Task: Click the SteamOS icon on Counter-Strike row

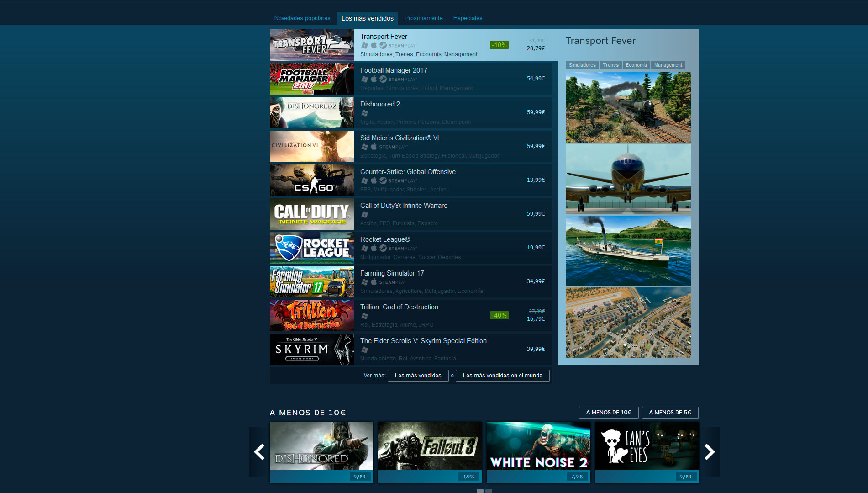Action: (383, 180)
